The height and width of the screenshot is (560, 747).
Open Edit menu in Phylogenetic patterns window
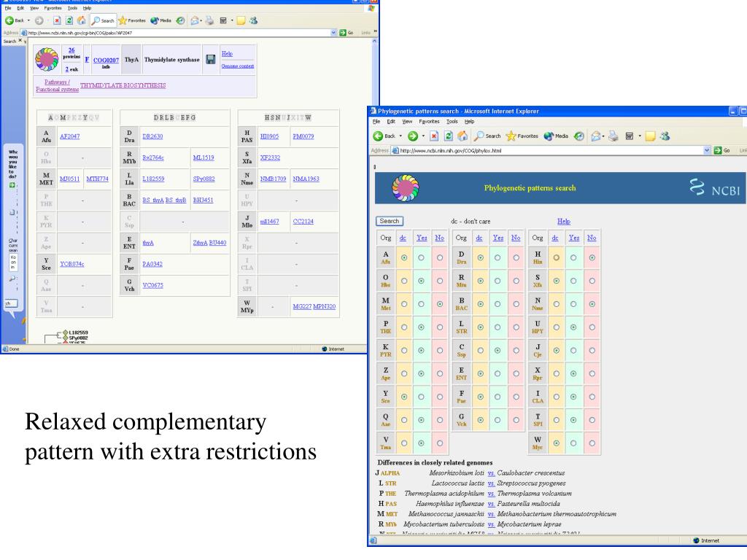[x=391, y=122]
